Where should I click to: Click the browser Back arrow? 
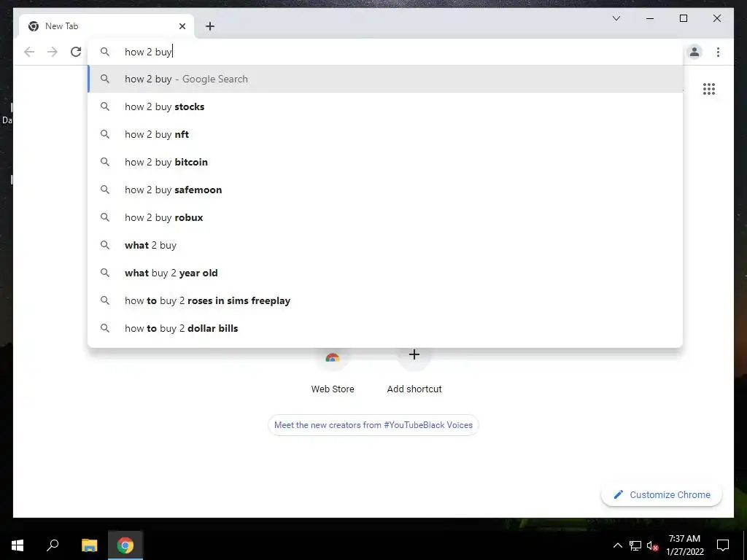point(29,52)
